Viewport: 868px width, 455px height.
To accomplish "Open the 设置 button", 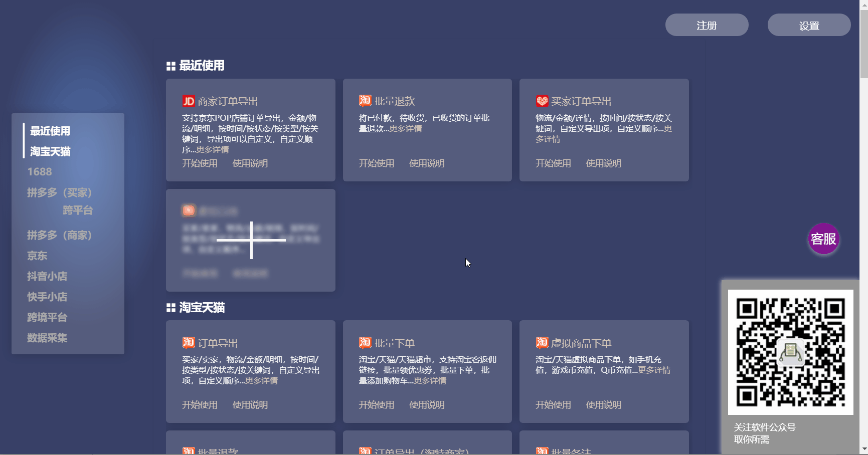I will pyautogui.click(x=809, y=25).
